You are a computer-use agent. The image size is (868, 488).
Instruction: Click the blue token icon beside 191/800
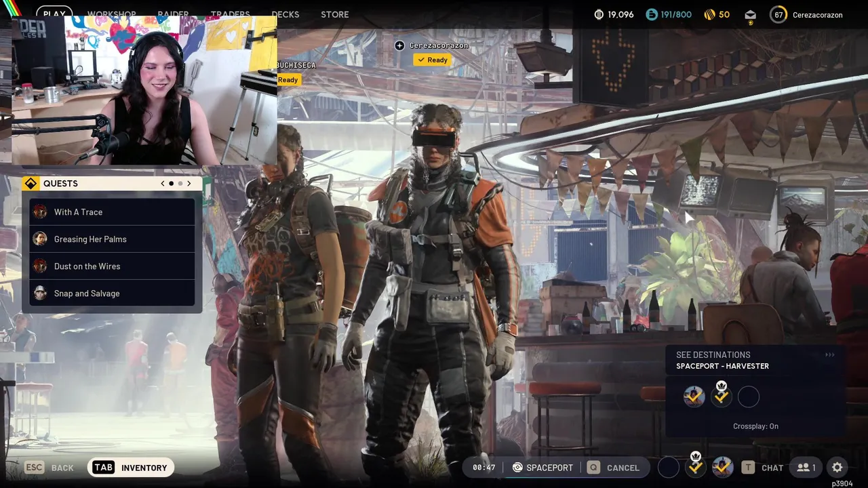point(652,14)
